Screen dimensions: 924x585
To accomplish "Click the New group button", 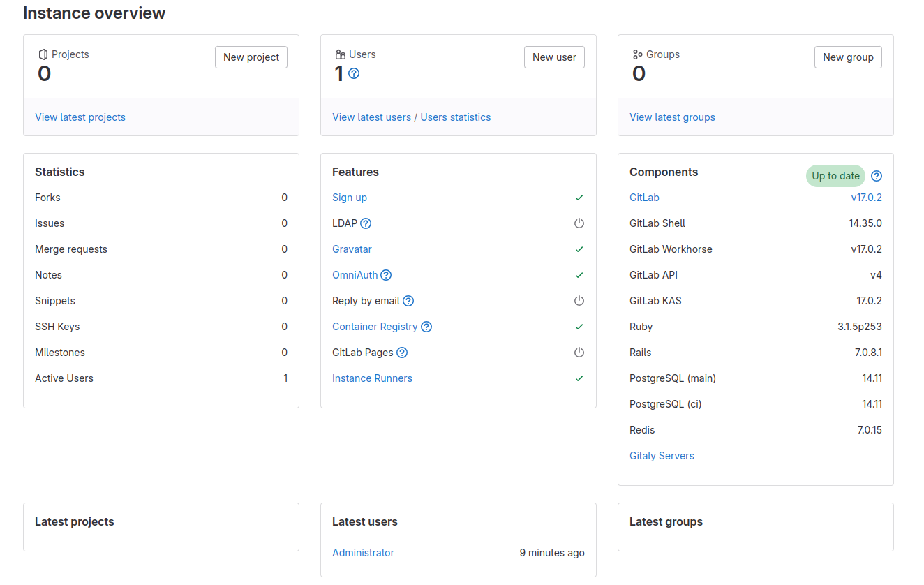I will coord(848,57).
